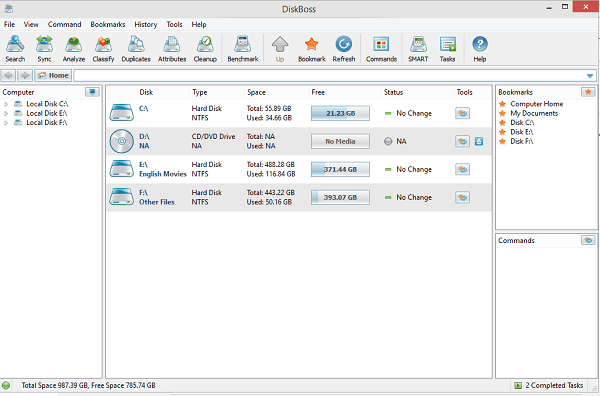Open the Commands toolbar button
The height and width of the screenshot is (396, 600).
(x=381, y=49)
